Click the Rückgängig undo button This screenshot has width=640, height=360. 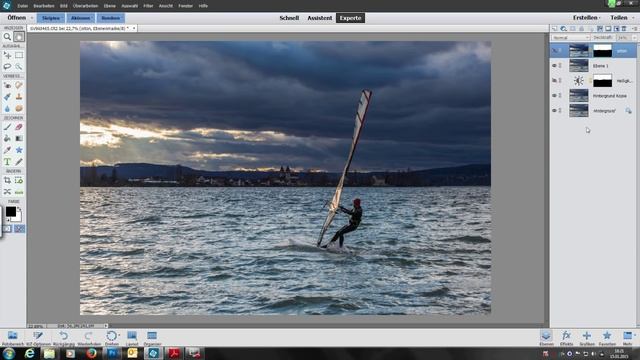point(64,338)
